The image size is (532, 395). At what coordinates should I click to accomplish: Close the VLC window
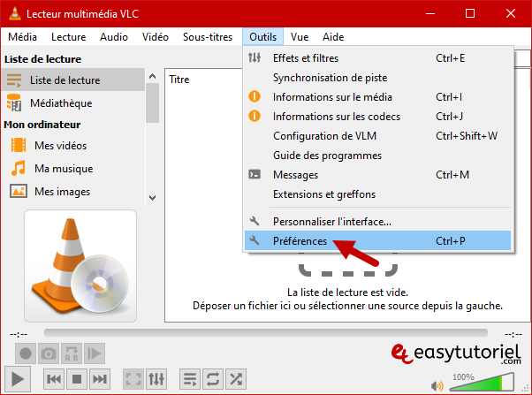pos(511,13)
